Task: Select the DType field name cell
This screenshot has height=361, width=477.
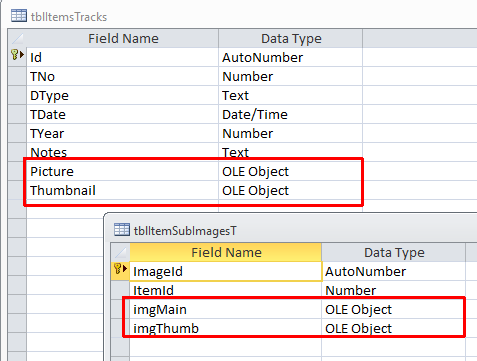Action: (x=123, y=95)
